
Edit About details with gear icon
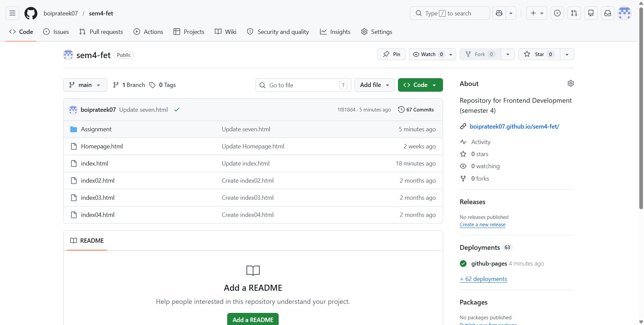pos(570,83)
